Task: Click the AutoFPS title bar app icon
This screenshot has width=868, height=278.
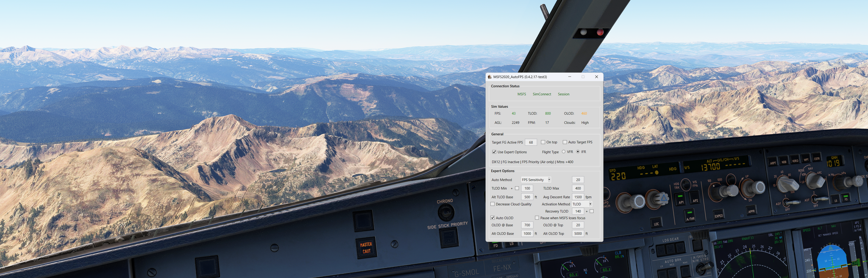Action: click(490, 77)
